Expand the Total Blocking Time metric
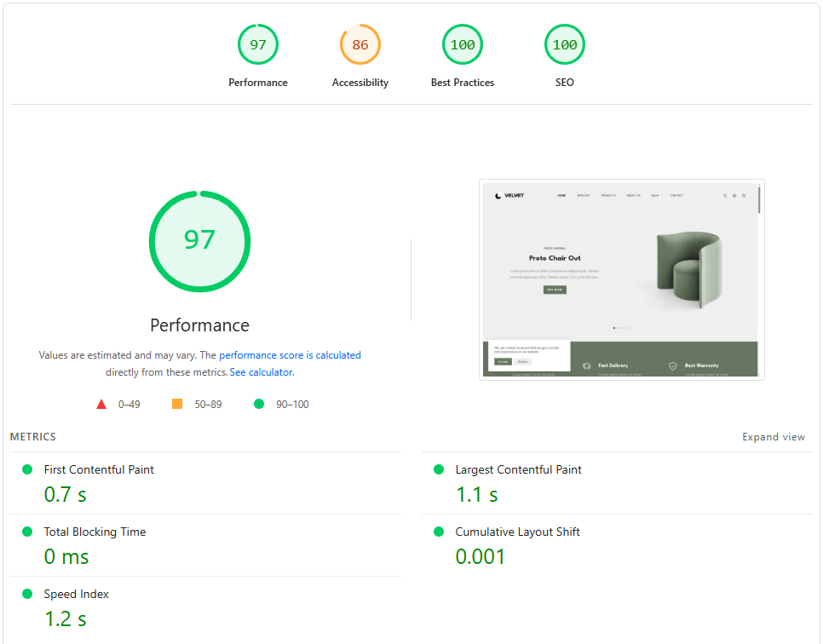 [x=95, y=532]
